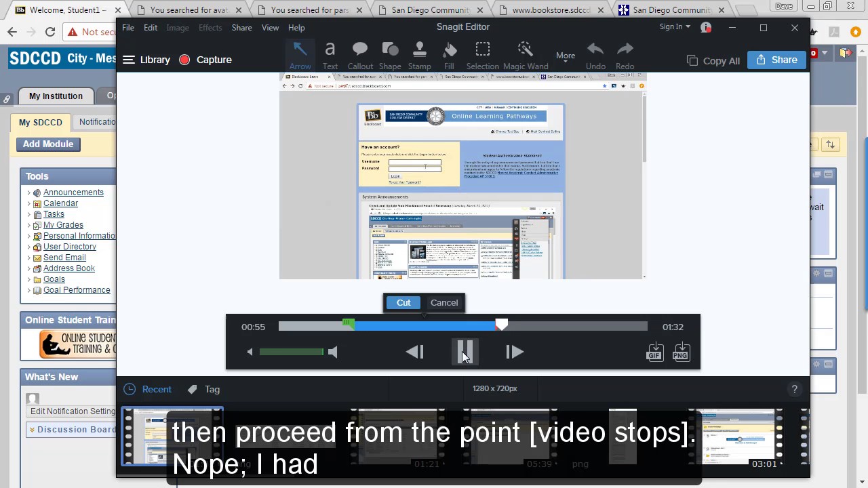
Task: Pause the video playback
Action: click(x=465, y=352)
